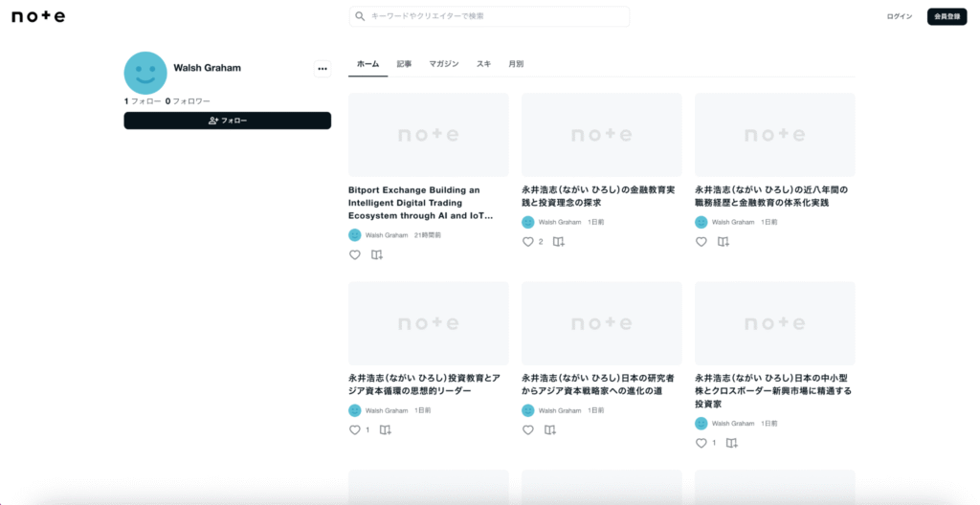
Task: Open 中小型株とクロスボーダー article thumbnail
Action: click(x=775, y=323)
